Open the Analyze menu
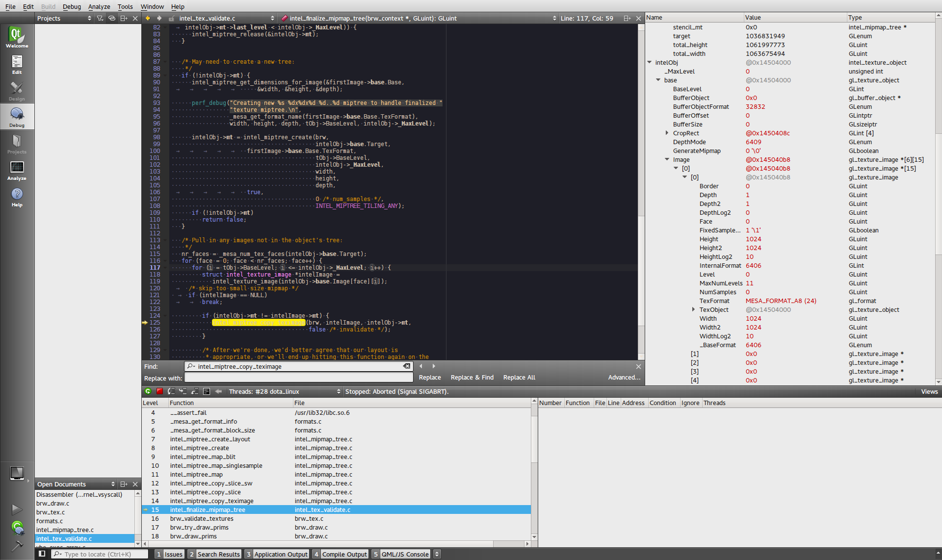This screenshot has height=560, width=942. pos(99,6)
